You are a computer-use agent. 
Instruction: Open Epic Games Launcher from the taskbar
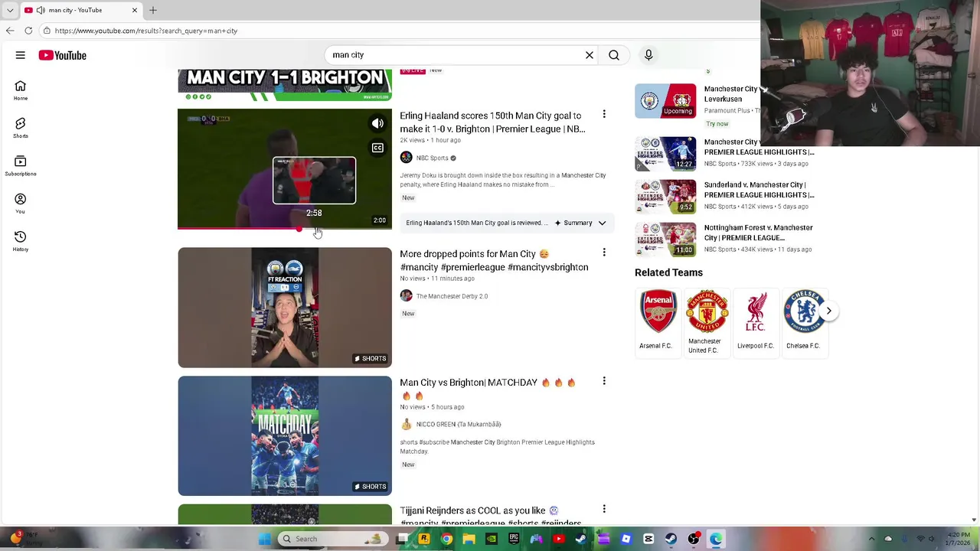[514, 539]
